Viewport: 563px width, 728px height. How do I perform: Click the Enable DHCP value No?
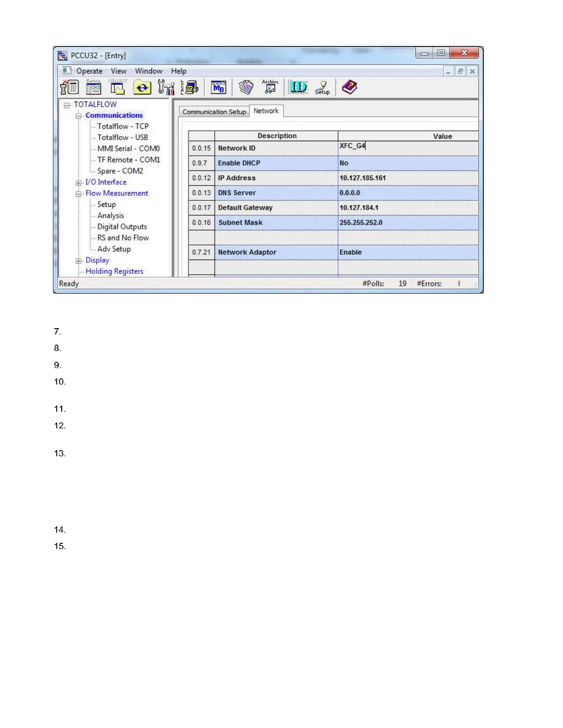408,163
